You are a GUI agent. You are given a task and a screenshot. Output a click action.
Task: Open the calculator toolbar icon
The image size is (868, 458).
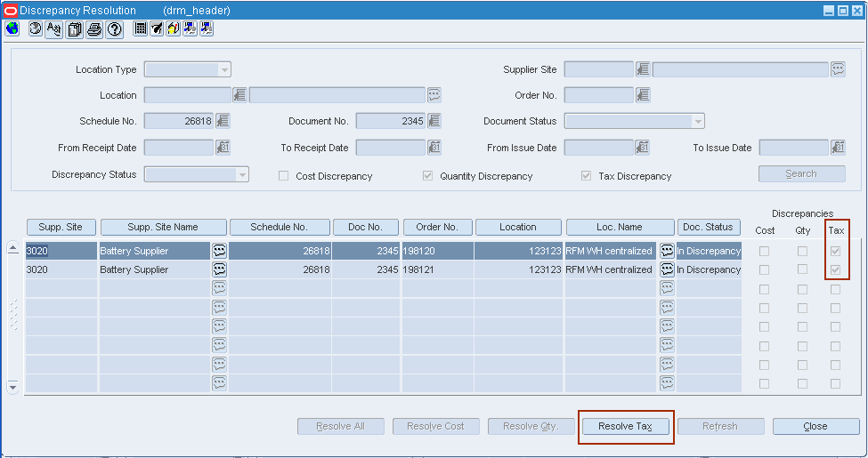click(141, 28)
